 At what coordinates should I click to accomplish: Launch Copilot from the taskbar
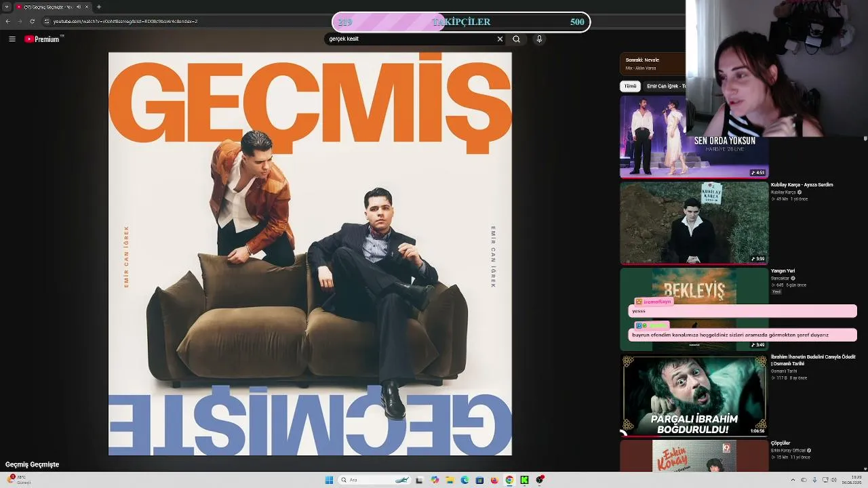click(435, 480)
